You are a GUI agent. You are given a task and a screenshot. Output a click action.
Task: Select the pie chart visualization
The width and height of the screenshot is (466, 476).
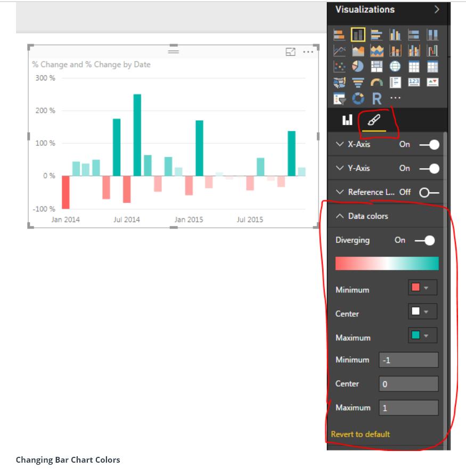tap(358, 67)
